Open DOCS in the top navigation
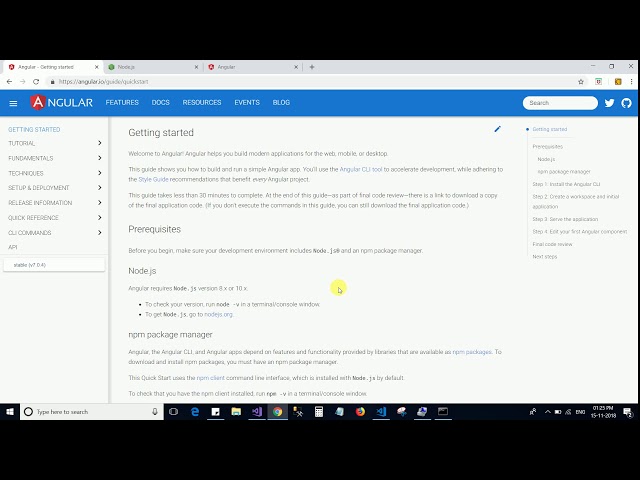Image resolution: width=640 pixels, height=480 pixels. 160,102
